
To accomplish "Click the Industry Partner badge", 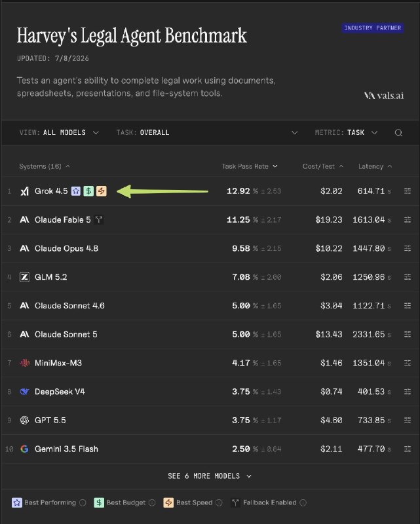I will tap(373, 28).
